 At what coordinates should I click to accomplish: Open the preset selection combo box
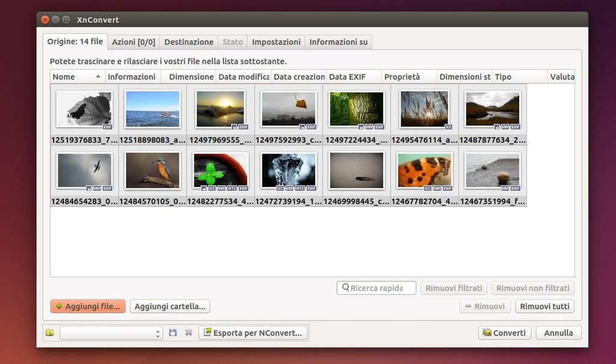pos(111,333)
